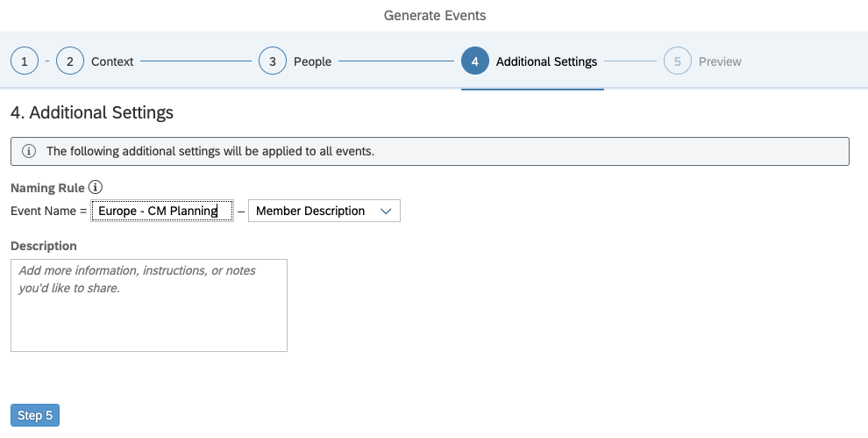Click the step 1 circle in wizard
This screenshot has height=438, width=868.
click(x=25, y=61)
